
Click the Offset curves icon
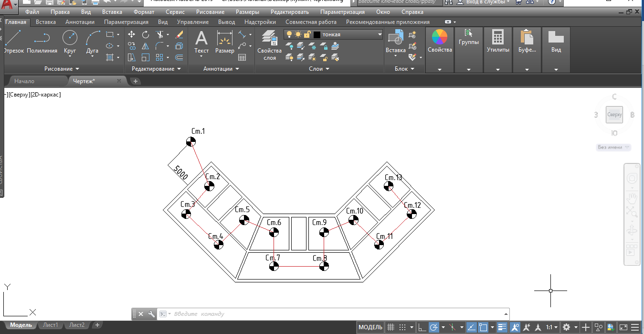click(179, 57)
